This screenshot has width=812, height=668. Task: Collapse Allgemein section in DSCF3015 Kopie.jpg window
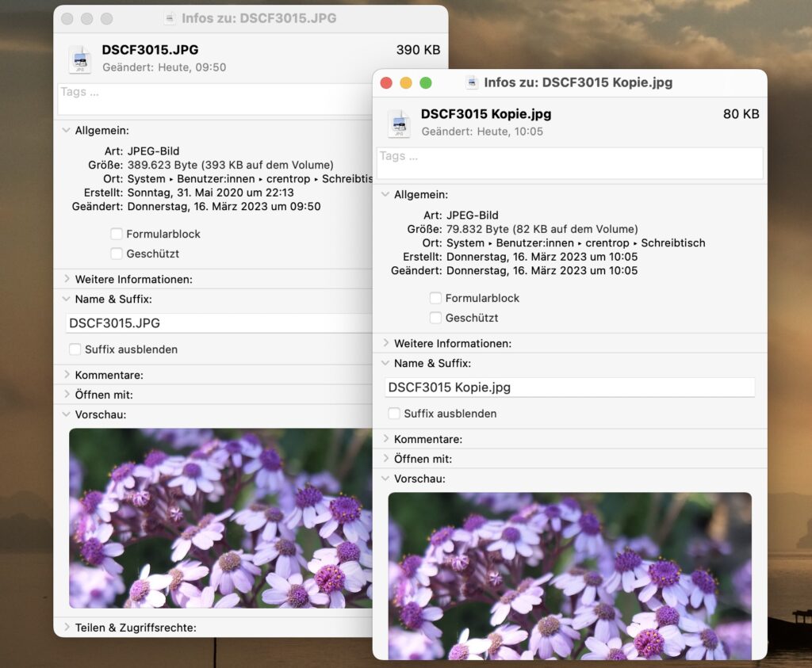click(x=385, y=195)
